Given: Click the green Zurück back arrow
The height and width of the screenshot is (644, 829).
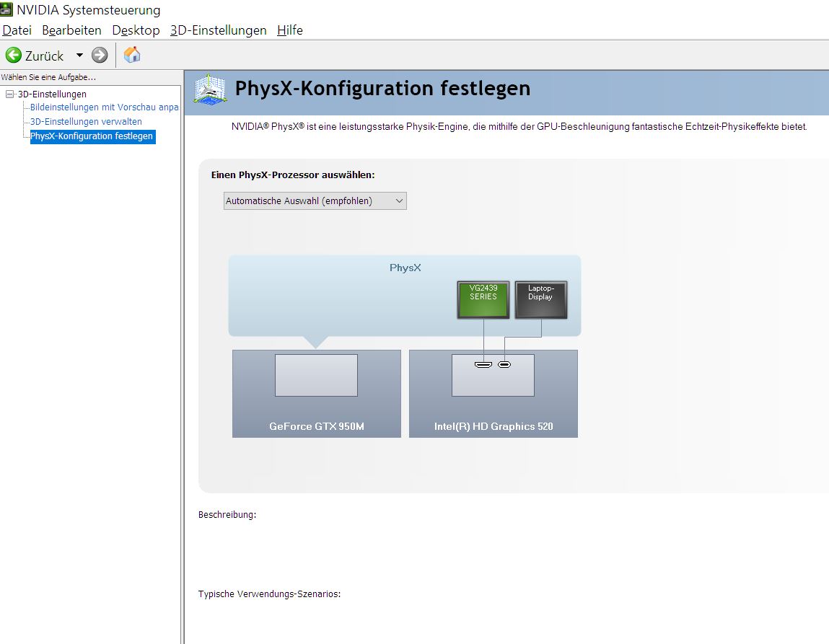Looking at the screenshot, I should click(14, 56).
